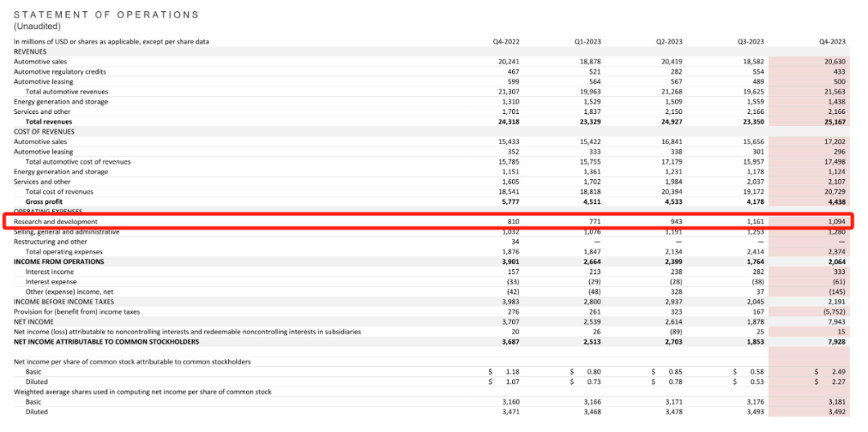Viewport: 868px width, 432px height.
Task: Click the Interest expense row label
Action: pyautogui.click(x=52, y=282)
